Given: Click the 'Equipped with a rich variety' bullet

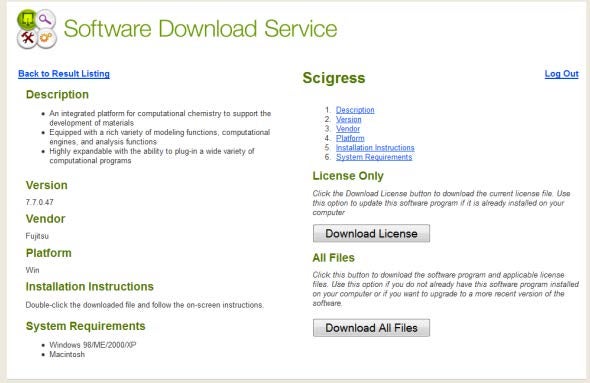Looking at the screenshot, I should pos(160,137).
